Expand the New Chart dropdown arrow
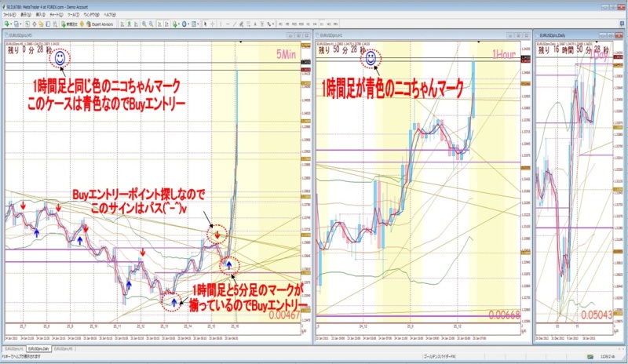This screenshot has height=364, width=628. [x=11, y=24]
